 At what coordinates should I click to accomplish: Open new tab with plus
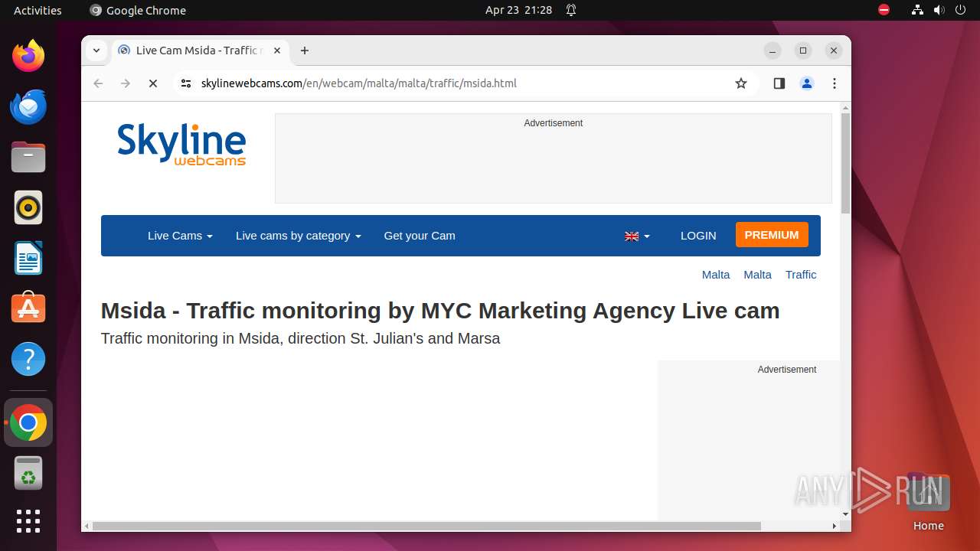tap(305, 51)
